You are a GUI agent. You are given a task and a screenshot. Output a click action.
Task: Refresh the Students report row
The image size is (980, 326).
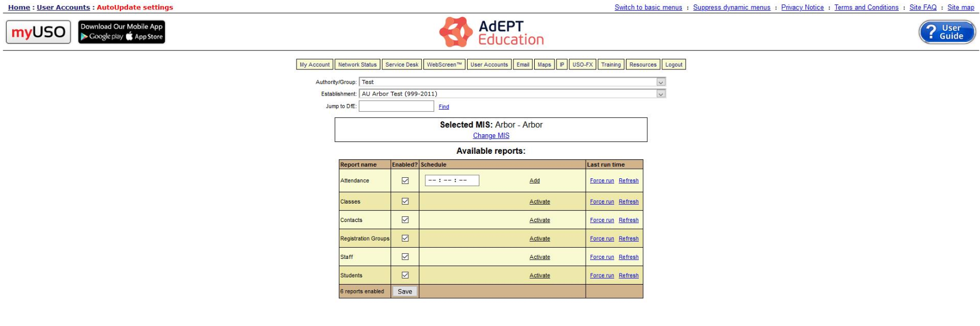pos(629,276)
